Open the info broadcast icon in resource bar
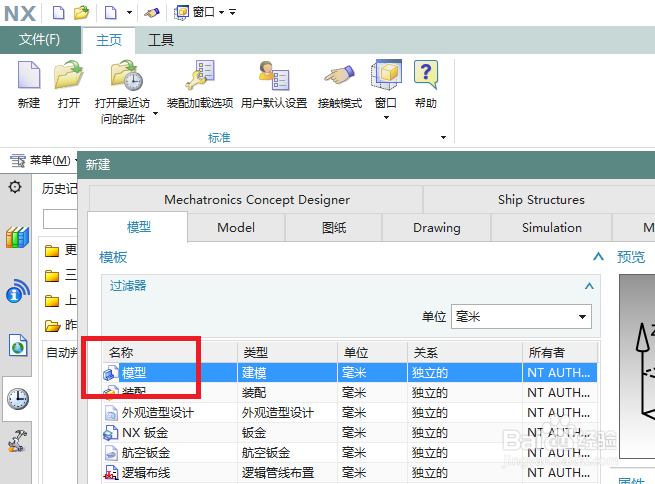The height and width of the screenshot is (484, 655). point(17,291)
